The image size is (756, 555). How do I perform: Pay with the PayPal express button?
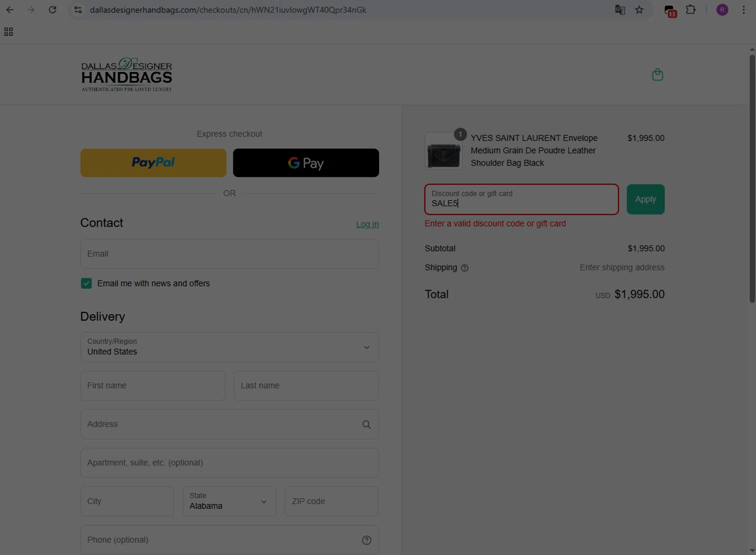click(153, 163)
